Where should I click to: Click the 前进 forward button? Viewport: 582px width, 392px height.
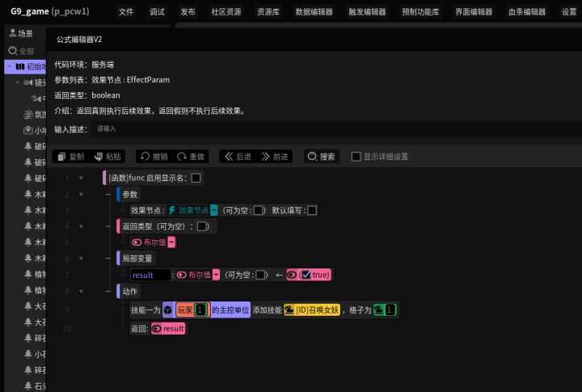pyautogui.click(x=274, y=157)
